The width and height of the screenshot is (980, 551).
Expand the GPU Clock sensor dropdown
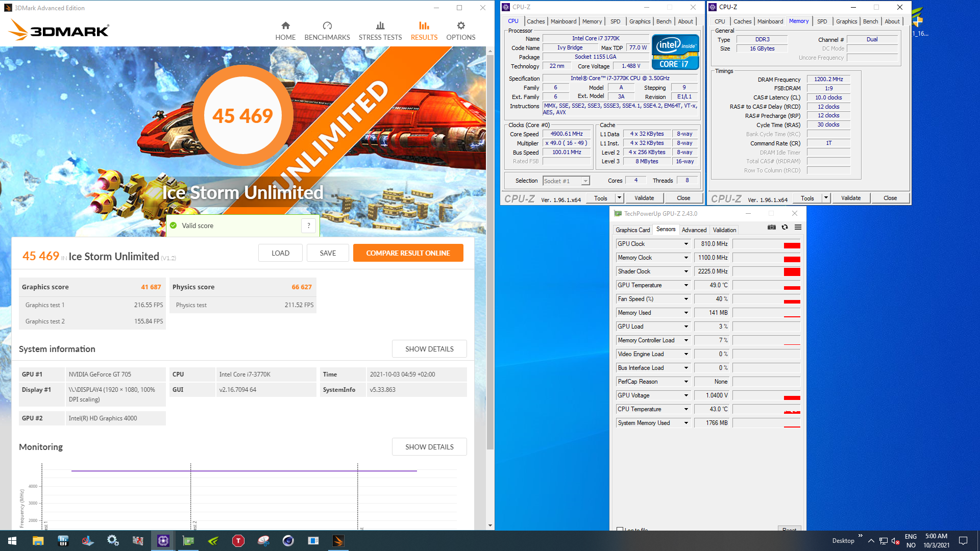686,244
